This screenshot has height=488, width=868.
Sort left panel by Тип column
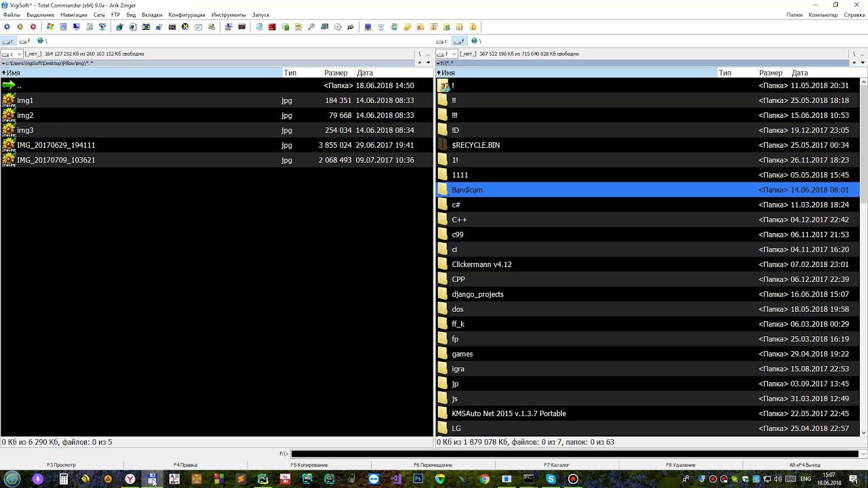301,73
